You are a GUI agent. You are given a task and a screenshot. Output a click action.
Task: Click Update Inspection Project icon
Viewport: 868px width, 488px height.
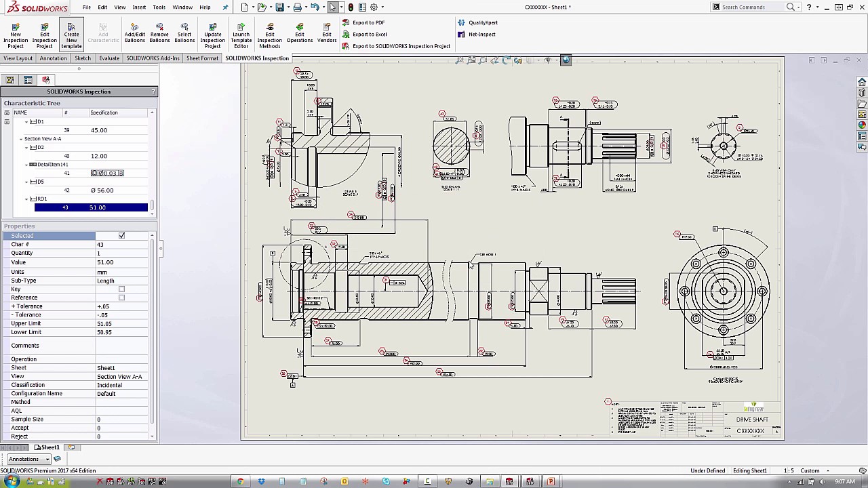click(212, 35)
